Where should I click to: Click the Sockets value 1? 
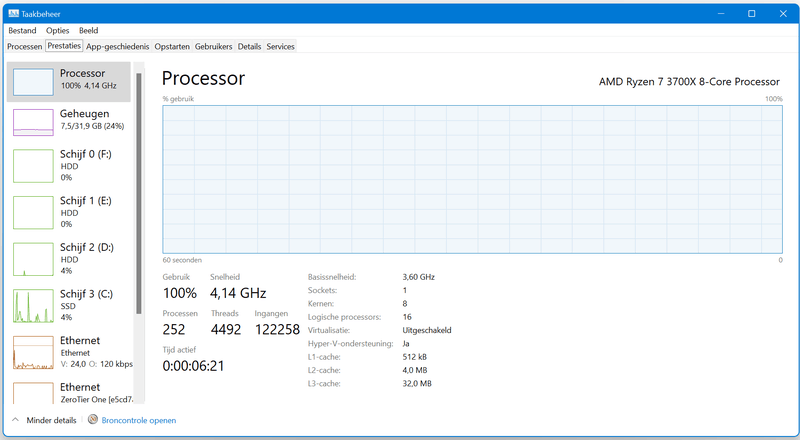point(405,290)
